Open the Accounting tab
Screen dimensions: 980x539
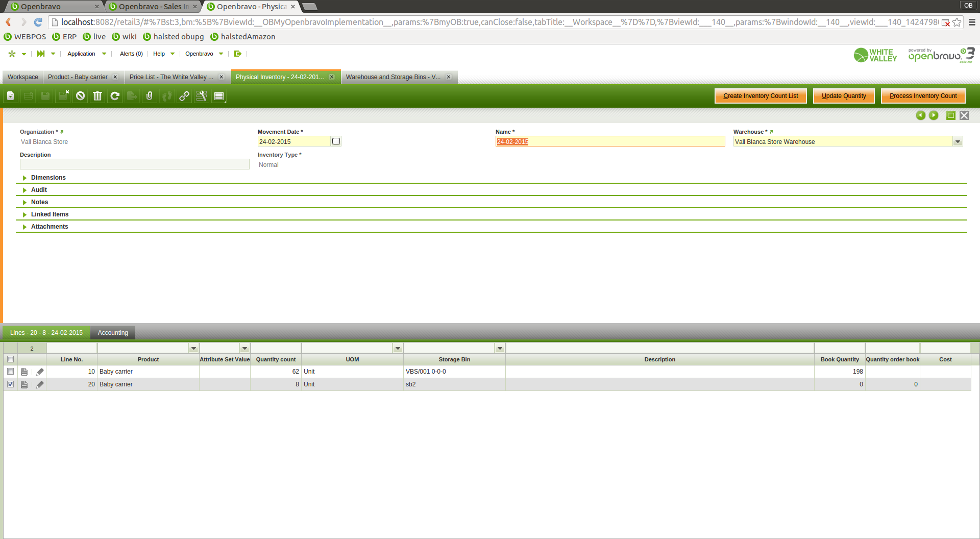113,333
